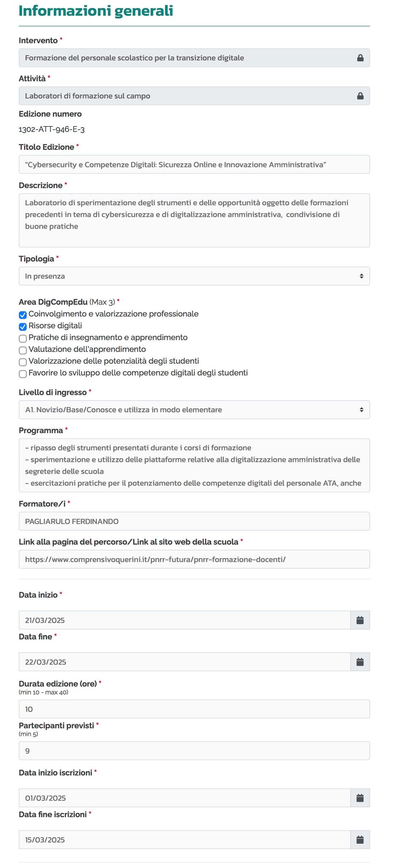Click the Partecipanti previsti input
The height and width of the screenshot is (868, 407).
tap(194, 751)
